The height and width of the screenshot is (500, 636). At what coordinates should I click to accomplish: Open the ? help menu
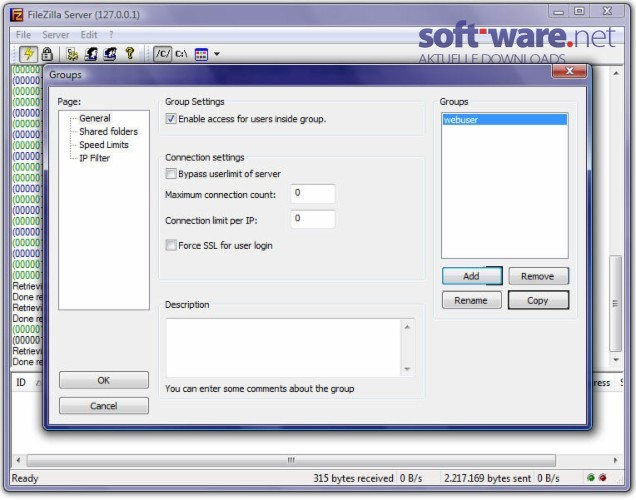[111, 35]
